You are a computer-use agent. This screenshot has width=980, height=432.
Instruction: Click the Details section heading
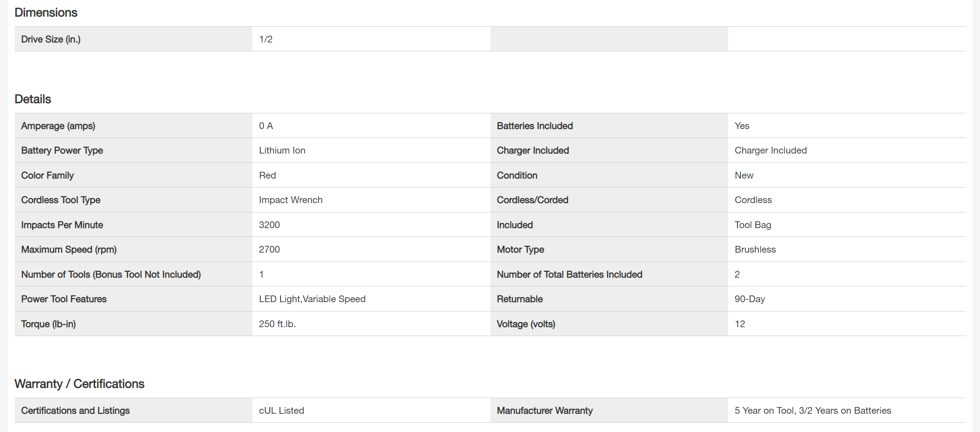coord(33,99)
